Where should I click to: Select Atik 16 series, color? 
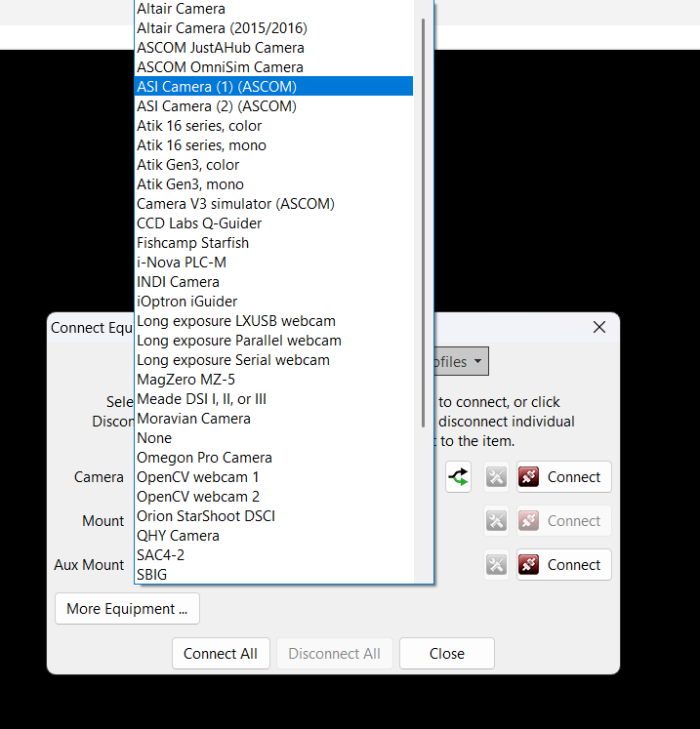[x=273, y=126]
